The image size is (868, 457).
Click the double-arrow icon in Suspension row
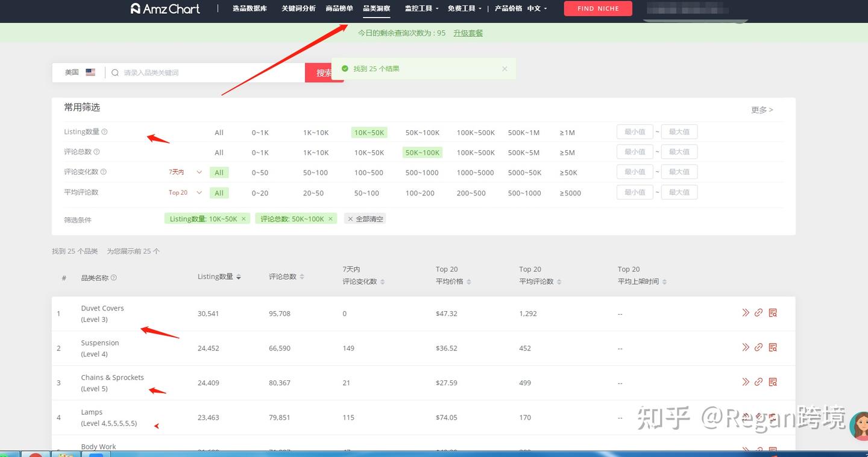tap(746, 347)
